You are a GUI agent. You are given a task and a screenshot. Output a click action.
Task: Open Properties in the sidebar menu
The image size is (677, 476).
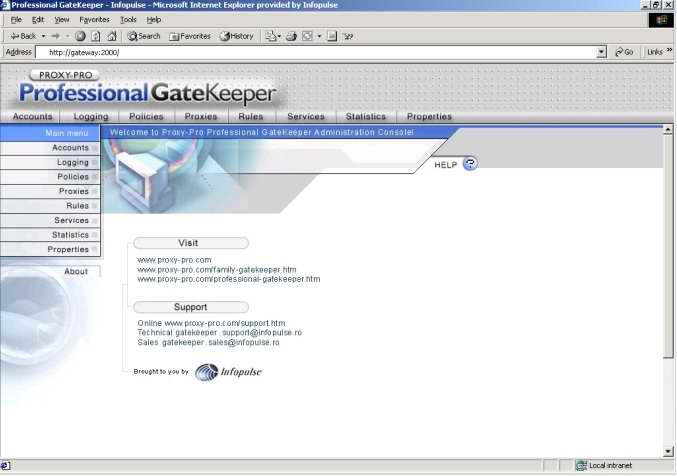[50, 250]
